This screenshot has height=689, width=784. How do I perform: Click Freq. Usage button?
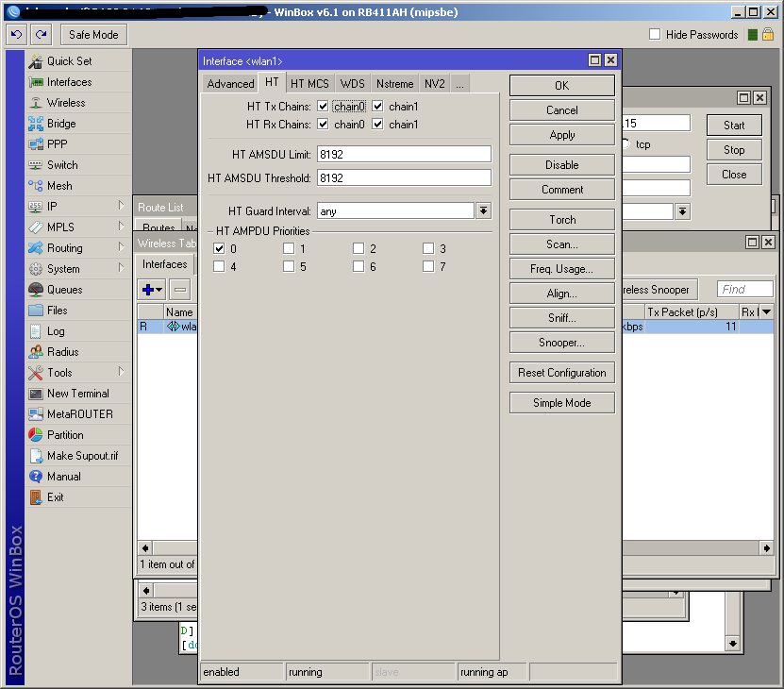pos(562,269)
